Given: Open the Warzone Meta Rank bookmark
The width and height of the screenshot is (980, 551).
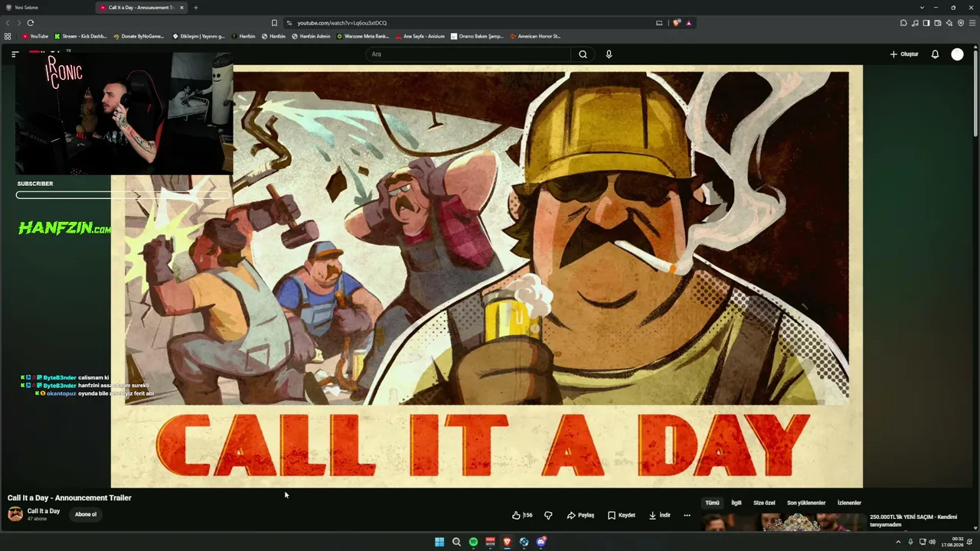Looking at the screenshot, I should pos(363,36).
